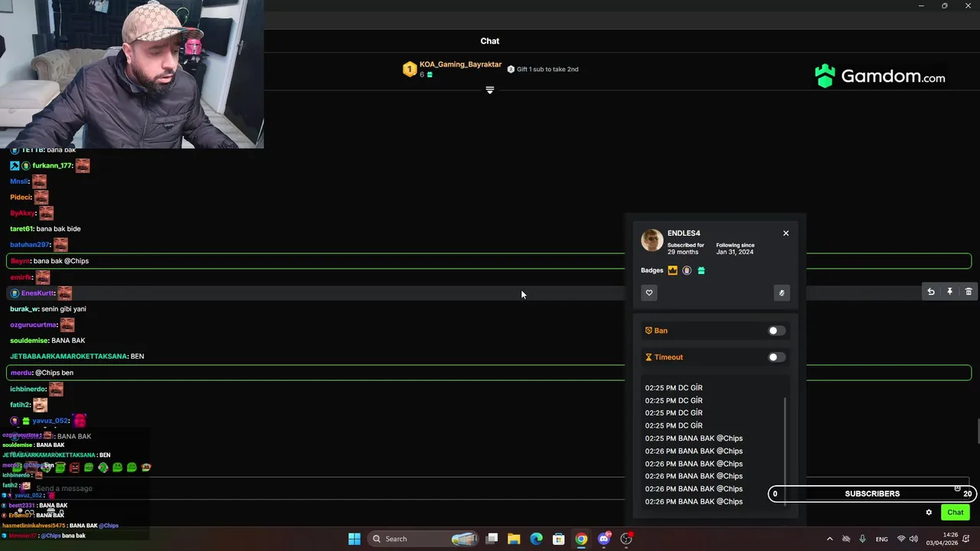Click username Mnsli in chat
Screen dimensions: 980x551
tap(19, 181)
